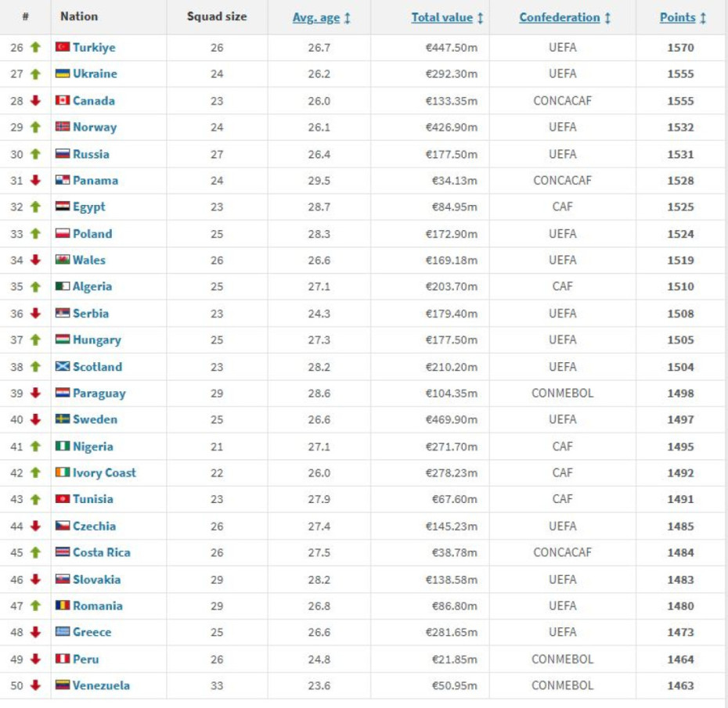728x708 pixels.
Task: Click the Turkey flag icon
Action: [63, 48]
